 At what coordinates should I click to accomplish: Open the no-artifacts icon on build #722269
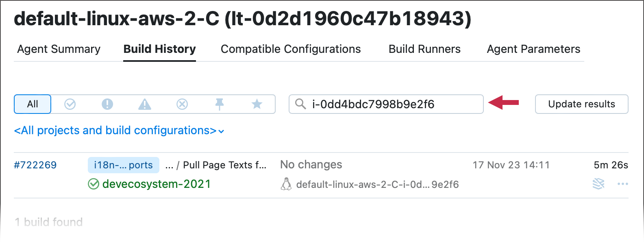point(598,184)
